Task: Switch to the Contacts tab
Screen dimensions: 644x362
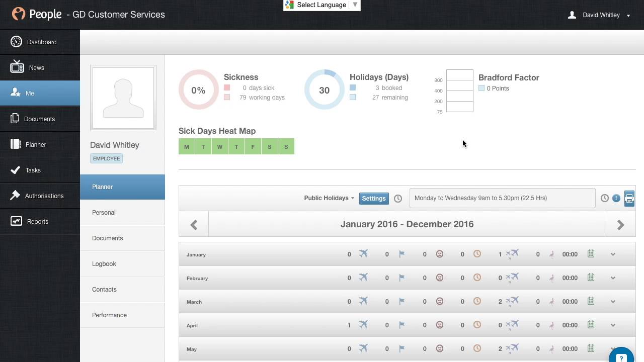Action: tap(122, 289)
